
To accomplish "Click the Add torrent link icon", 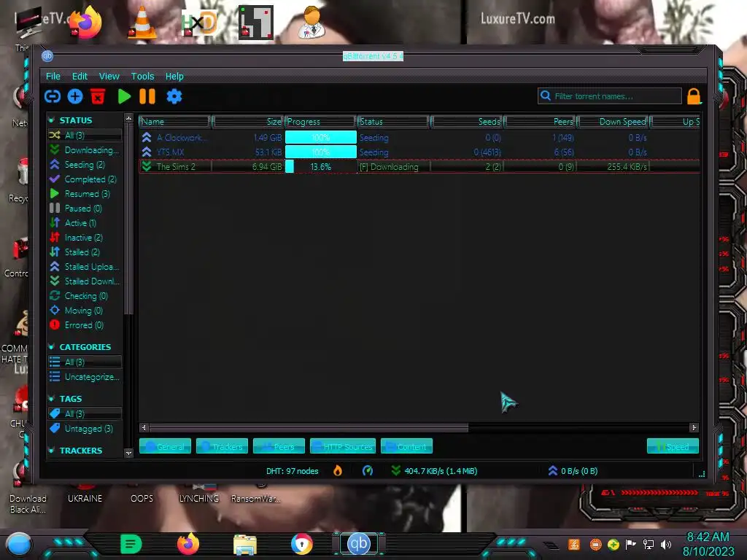I will [x=53, y=97].
